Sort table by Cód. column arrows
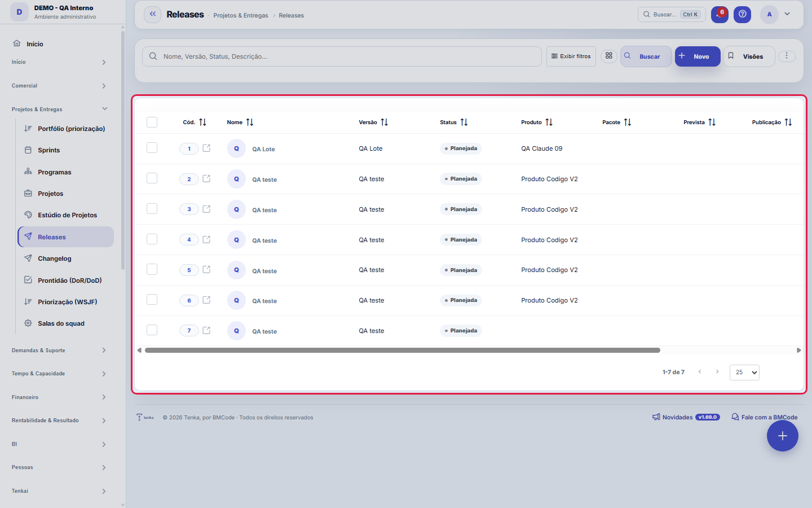This screenshot has width=812, height=508. pyautogui.click(x=203, y=122)
